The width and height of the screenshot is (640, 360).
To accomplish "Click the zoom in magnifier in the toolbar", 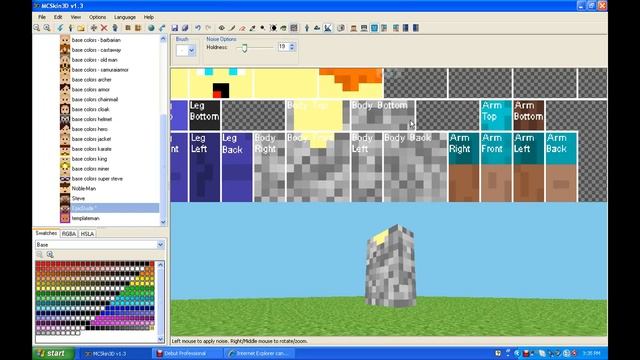I will 47,28.
